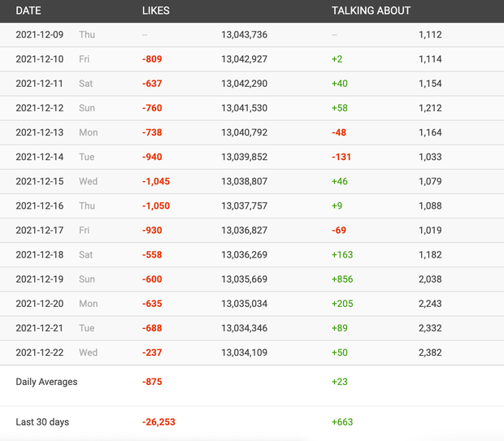Image resolution: width=504 pixels, height=441 pixels.
Task: Select the -26,253 thirty-day likes total
Action: 159,422
